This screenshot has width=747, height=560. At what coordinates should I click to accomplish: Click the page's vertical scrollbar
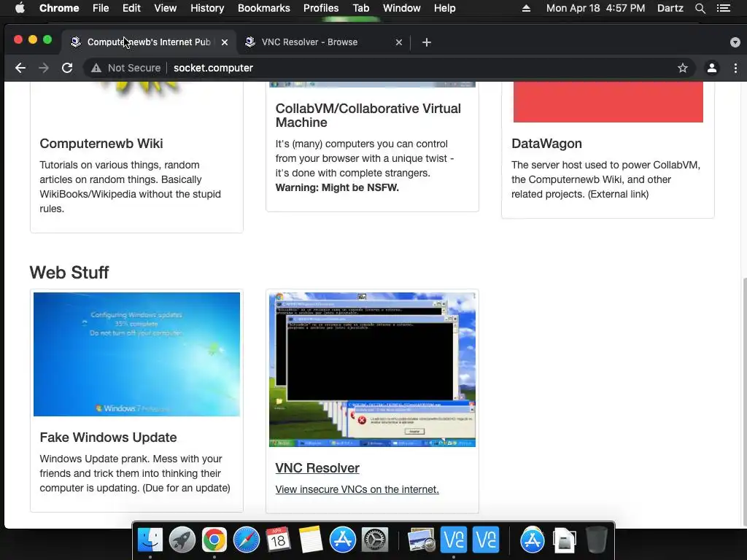[744, 402]
